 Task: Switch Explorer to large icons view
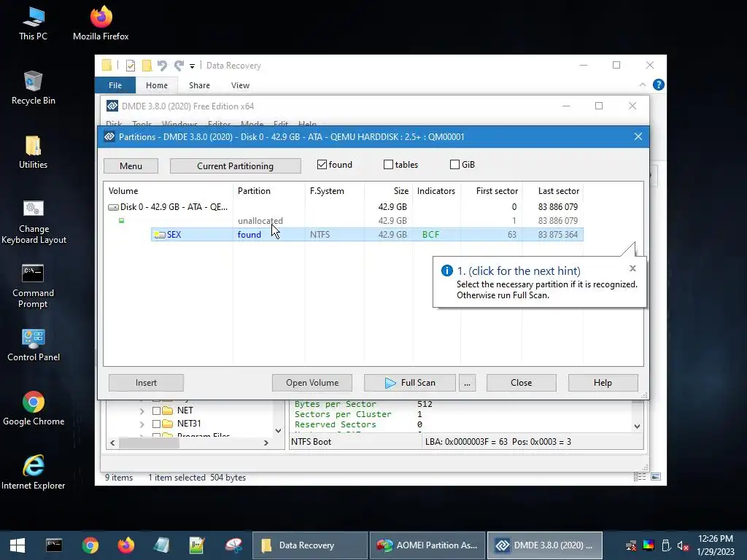click(656, 477)
